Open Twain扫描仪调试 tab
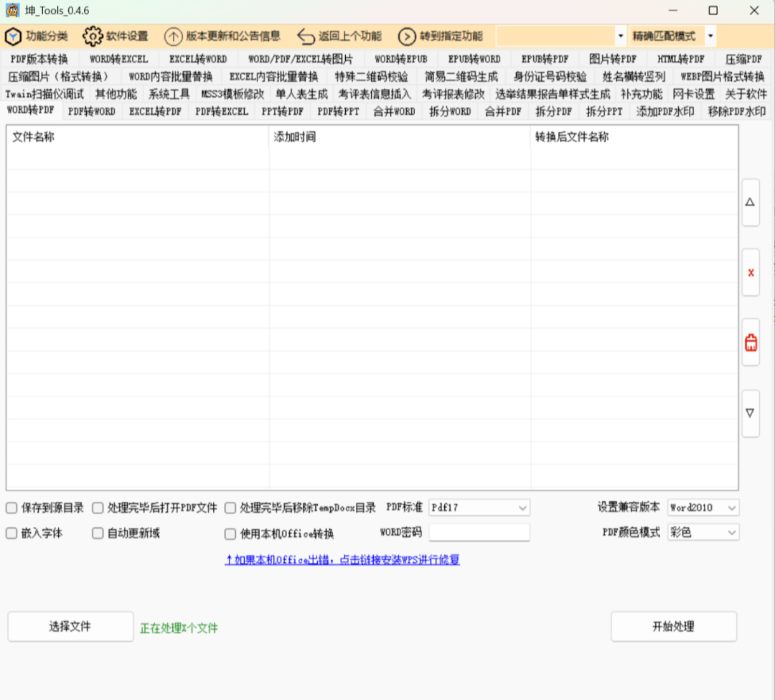The height and width of the screenshot is (700, 775). 44,94
